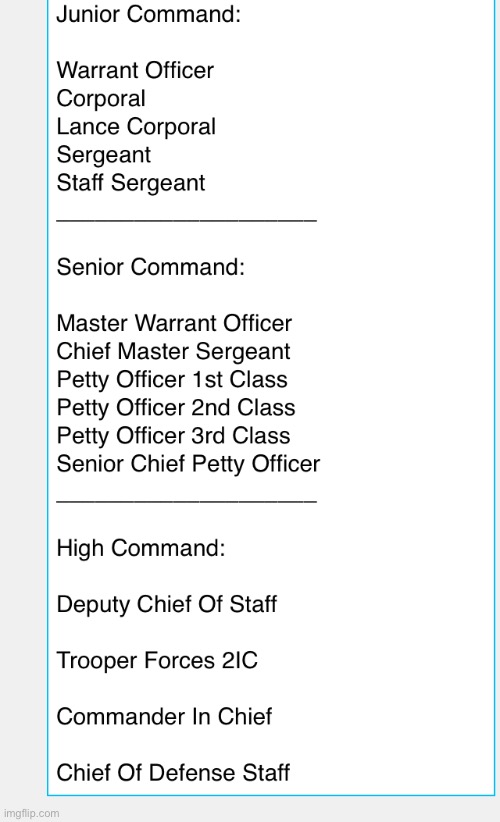Click the imgflip.com watermark

pos(31,814)
